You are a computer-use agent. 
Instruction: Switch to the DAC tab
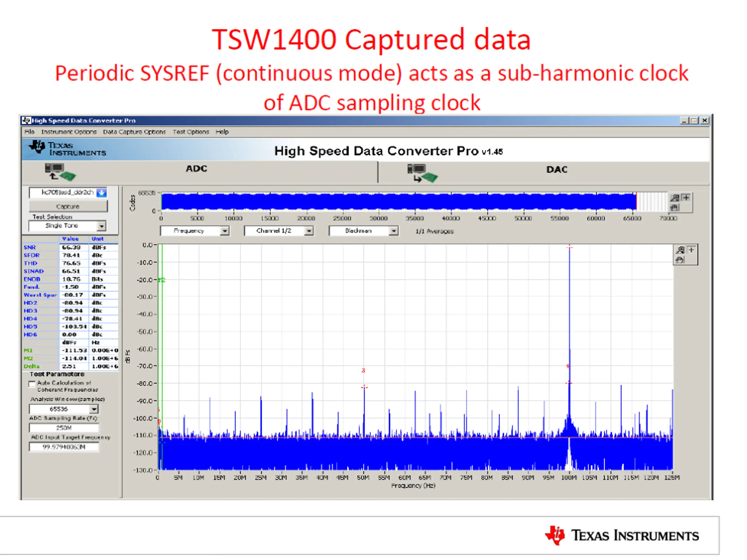coord(557,169)
